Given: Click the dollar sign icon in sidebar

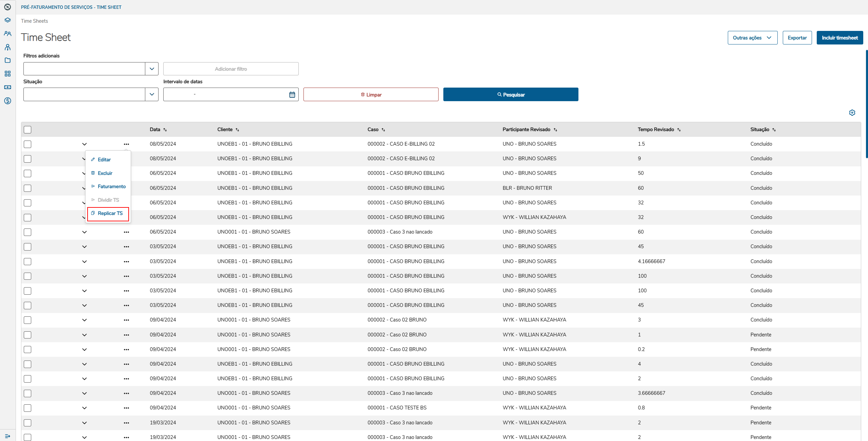Looking at the screenshot, I should pyautogui.click(x=7, y=101).
